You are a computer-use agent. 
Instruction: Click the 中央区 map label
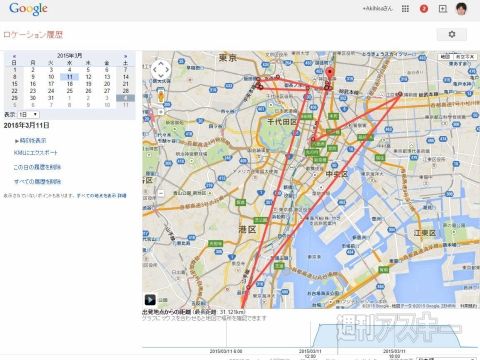coord(337,174)
